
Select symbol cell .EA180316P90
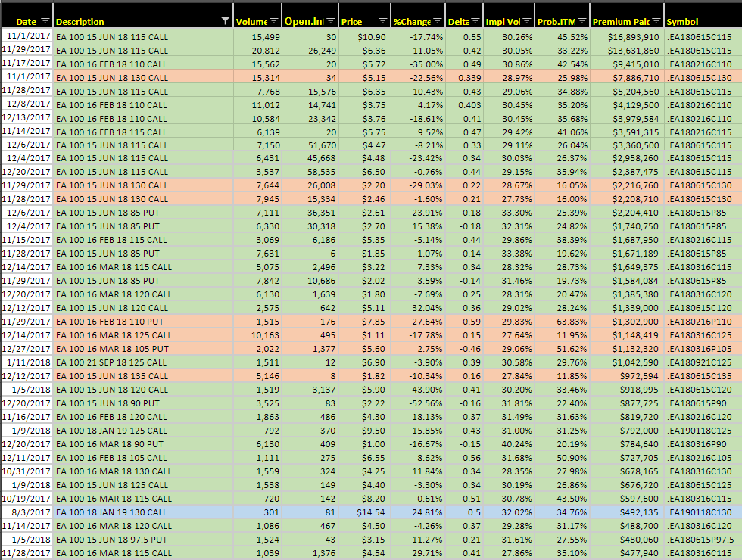pos(703,444)
